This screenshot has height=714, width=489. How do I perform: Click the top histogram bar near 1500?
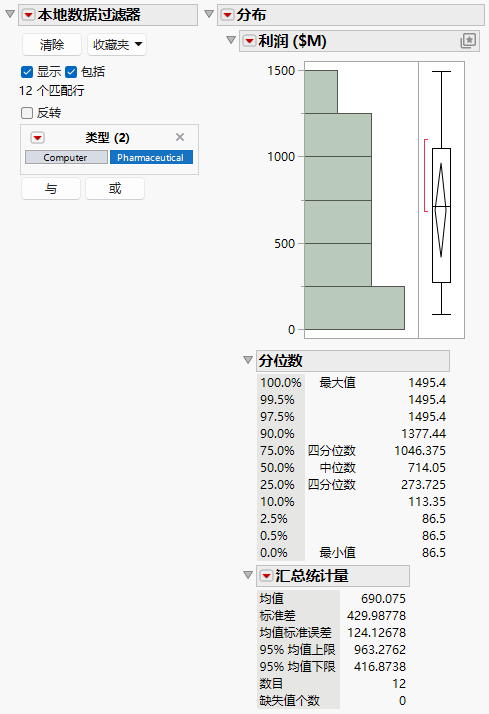[321, 92]
